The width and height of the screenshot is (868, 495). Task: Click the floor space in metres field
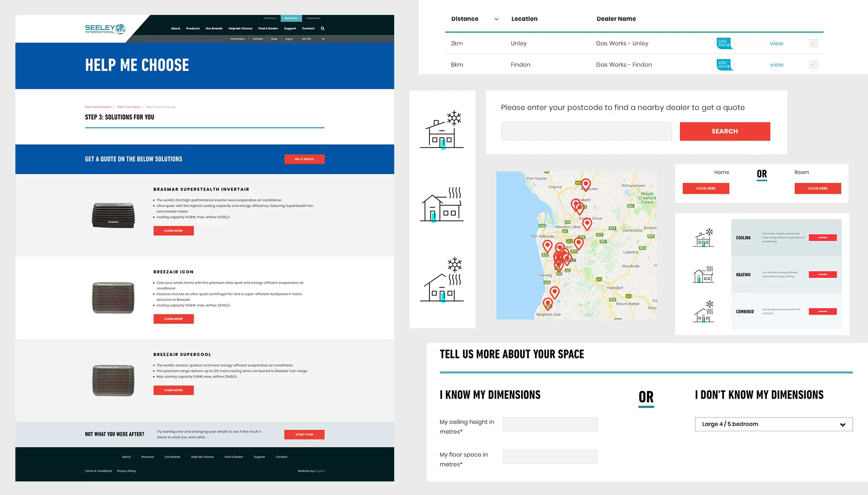pos(550,457)
